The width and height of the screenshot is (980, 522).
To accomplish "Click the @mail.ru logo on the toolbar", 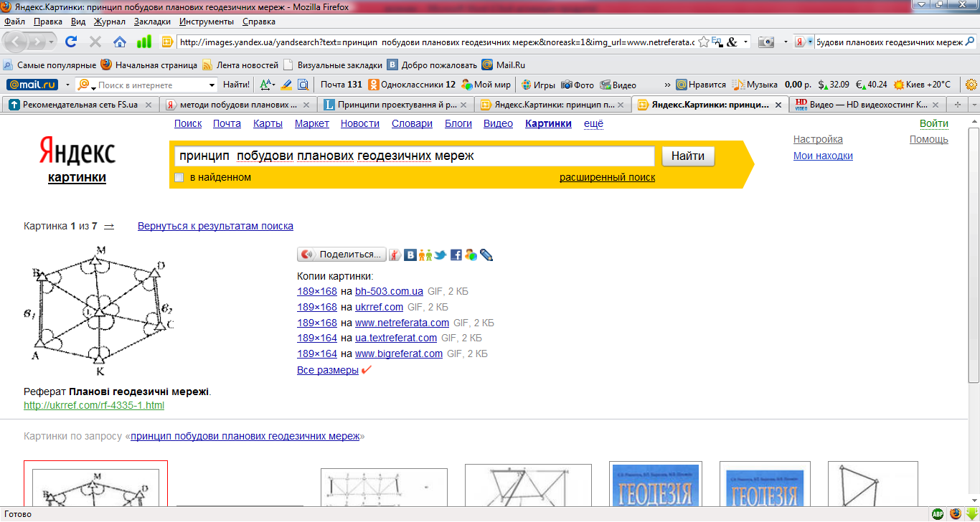I will coord(32,85).
